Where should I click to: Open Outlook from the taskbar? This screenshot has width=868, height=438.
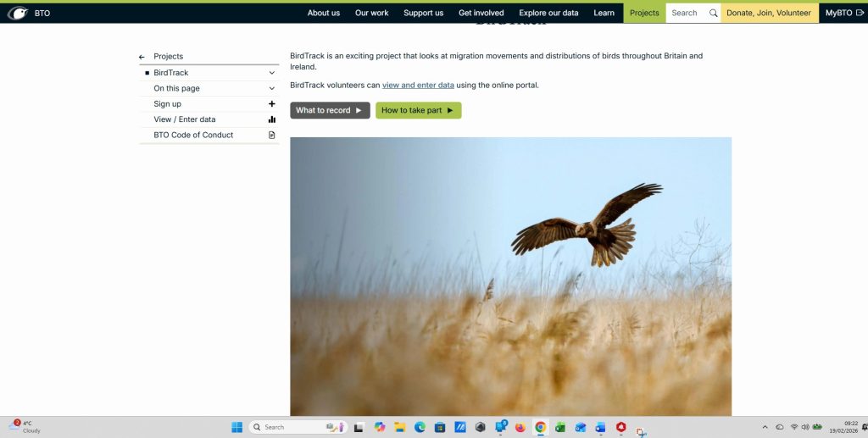coord(581,427)
